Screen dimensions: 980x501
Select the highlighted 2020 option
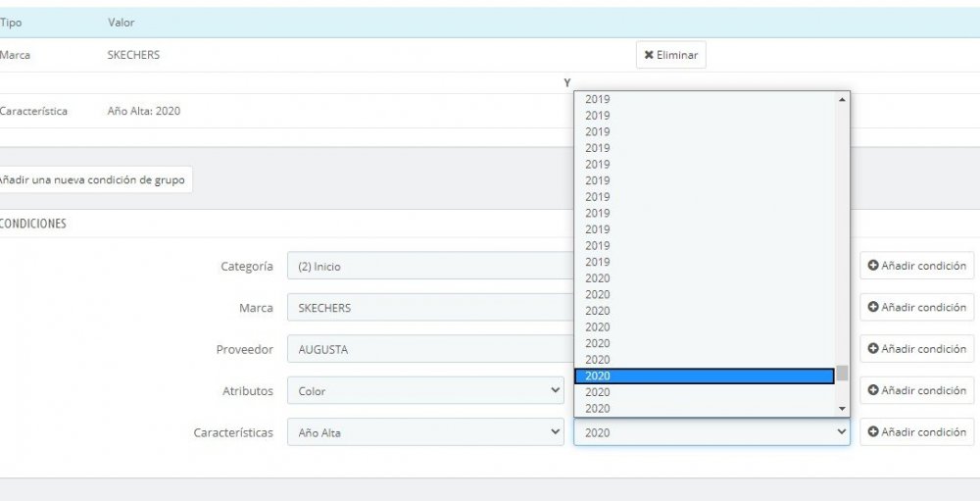coord(705,376)
